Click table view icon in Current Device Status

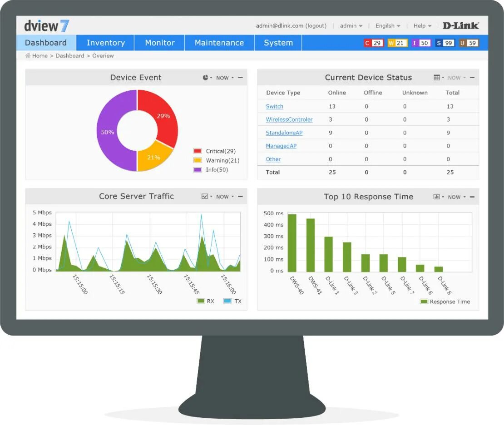tap(437, 78)
